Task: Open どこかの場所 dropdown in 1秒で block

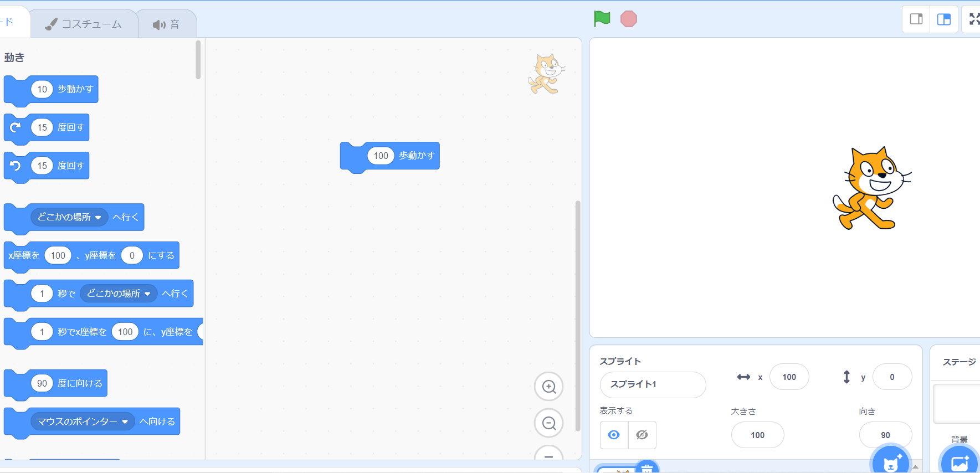Action: pos(119,294)
